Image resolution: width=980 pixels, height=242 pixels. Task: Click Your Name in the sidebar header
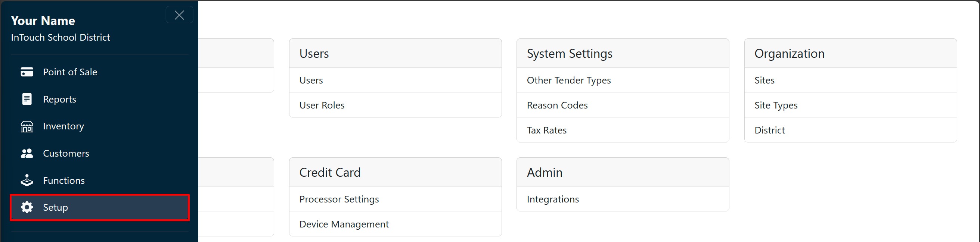tap(43, 21)
